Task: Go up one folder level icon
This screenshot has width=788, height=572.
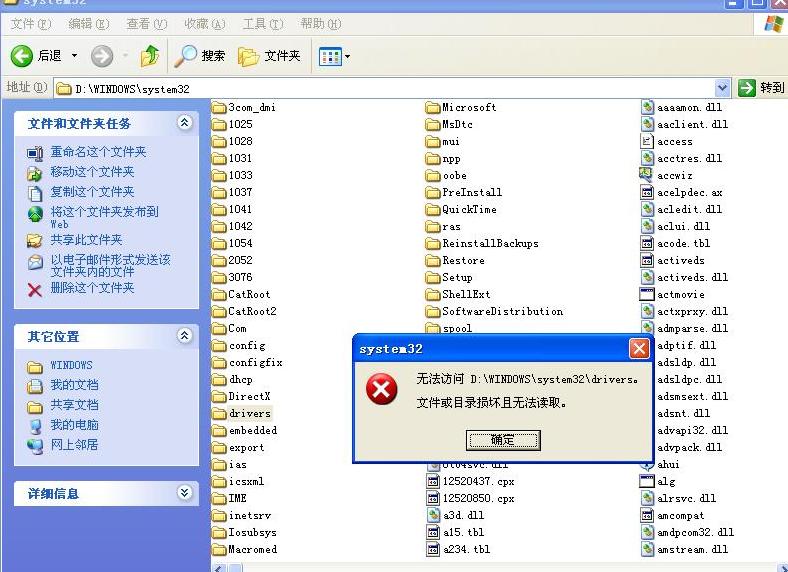Action: click(x=150, y=56)
